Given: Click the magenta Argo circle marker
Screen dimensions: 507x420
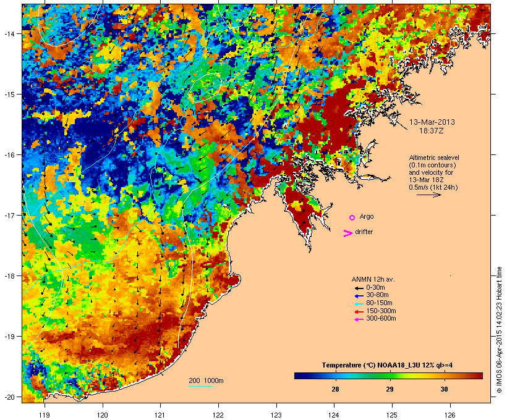Looking at the screenshot, I should (x=352, y=218).
